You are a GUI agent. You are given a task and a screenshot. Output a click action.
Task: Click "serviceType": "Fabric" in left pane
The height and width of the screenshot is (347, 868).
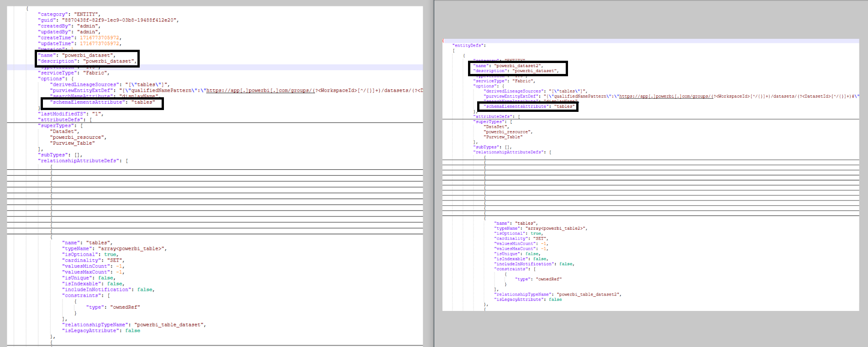pos(74,73)
